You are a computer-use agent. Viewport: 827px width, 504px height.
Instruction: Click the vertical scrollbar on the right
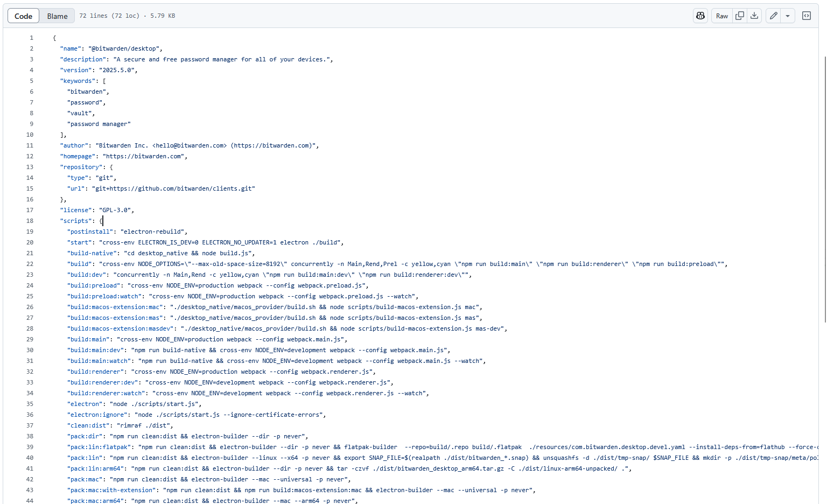click(x=825, y=188)
